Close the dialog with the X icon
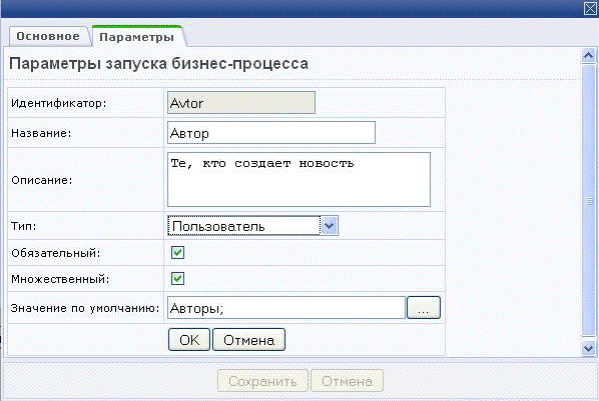 590,8
